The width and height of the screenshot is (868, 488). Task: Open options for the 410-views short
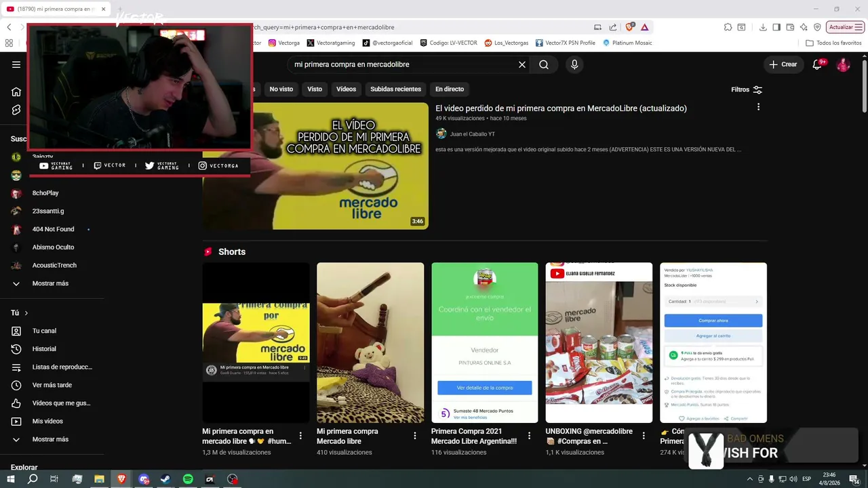pyautogui.click(x=416, y=436)
